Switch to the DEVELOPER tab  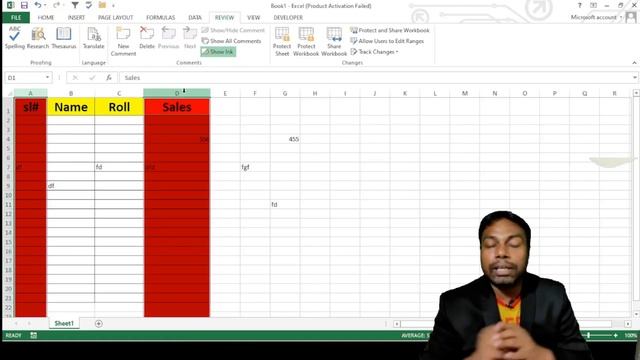click(x=288, y=18)
